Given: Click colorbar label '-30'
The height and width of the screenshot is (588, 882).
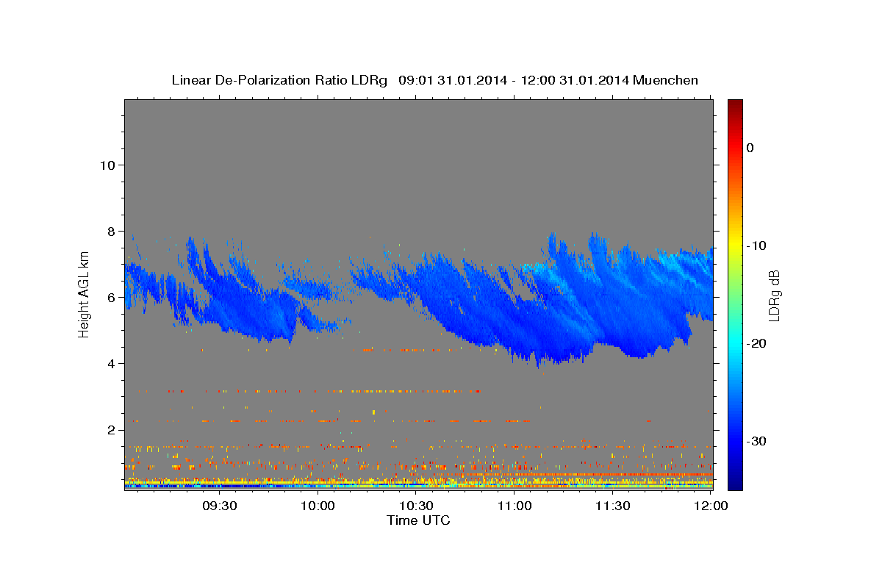Looking at the screenshot, I should point(757,441).
